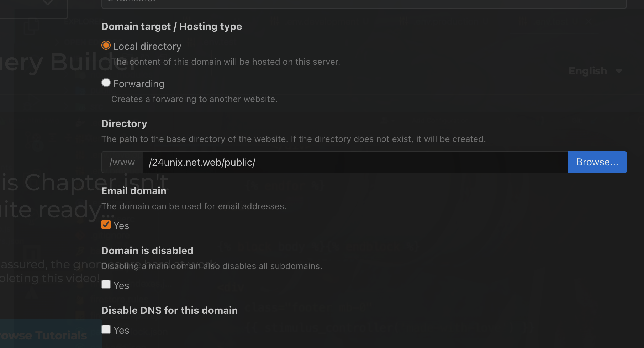The height and width of the screenshot is (348, 644).
Task: Click the Yes label under Domain is disabled
Action: pyautogui.click(x=121, y=286)
